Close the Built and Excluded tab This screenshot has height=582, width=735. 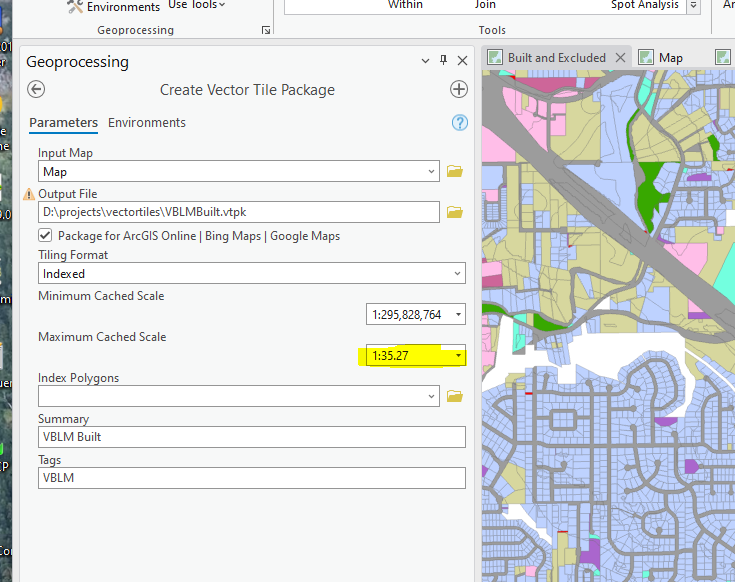[620, 58]
